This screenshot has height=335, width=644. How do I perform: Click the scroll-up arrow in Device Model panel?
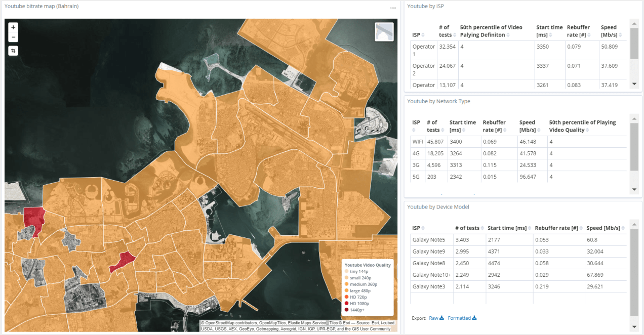(x=634, y=223)
